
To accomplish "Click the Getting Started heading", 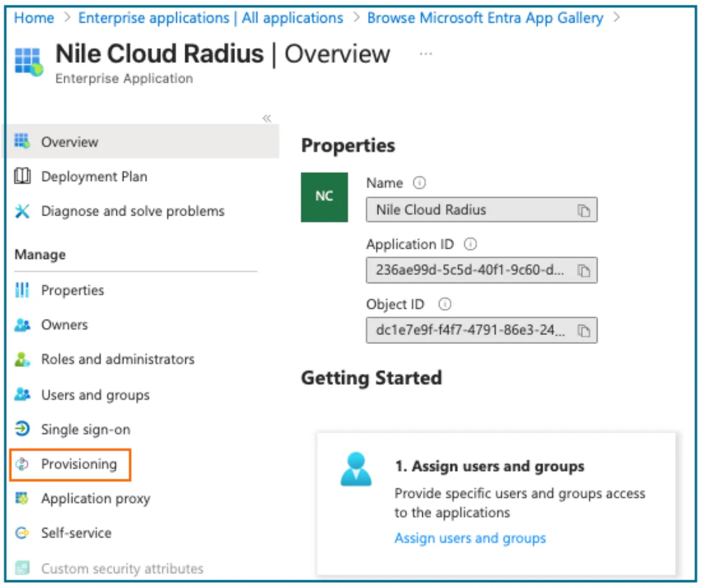I will (372, 378).
